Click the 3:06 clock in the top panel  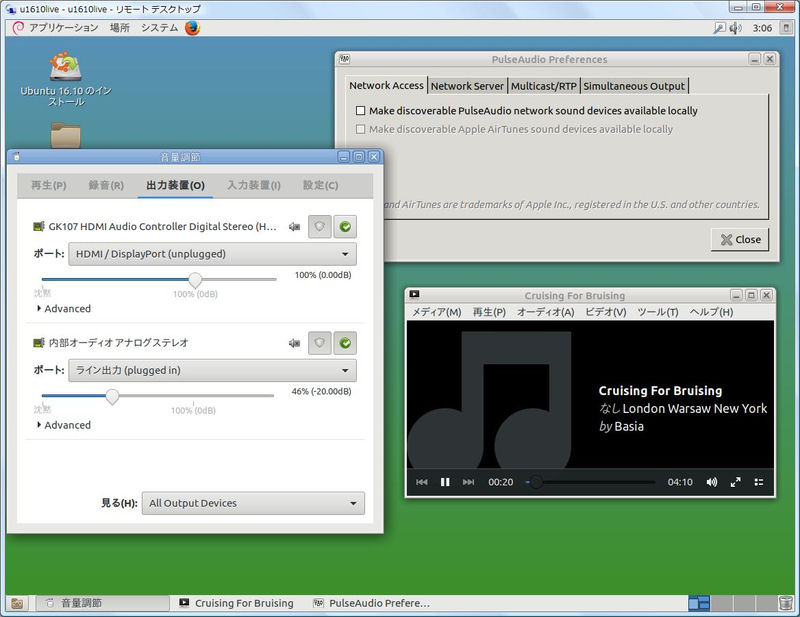762,28
